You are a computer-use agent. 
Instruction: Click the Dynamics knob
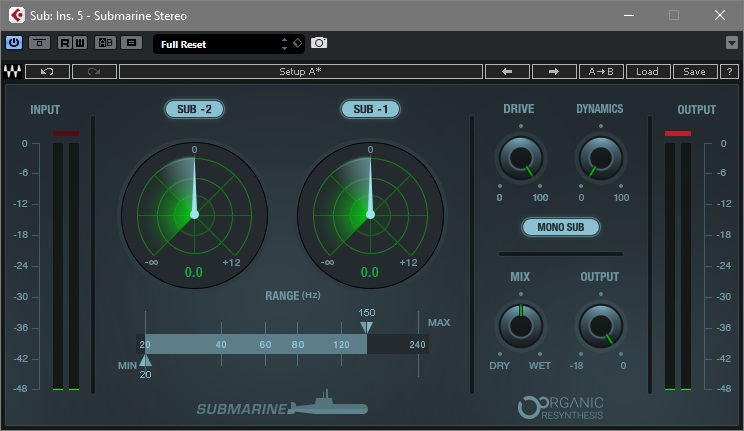click(601, 158)
